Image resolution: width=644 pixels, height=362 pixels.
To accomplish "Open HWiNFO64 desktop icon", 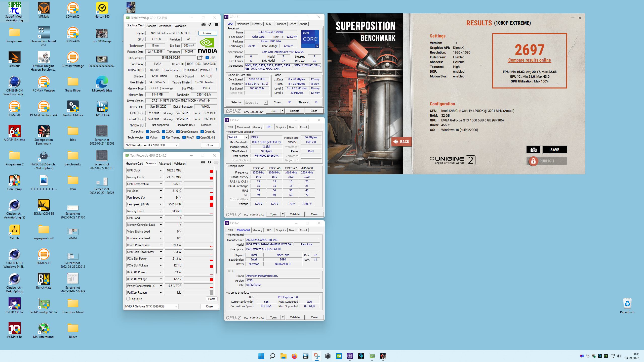I will point(102,109).
